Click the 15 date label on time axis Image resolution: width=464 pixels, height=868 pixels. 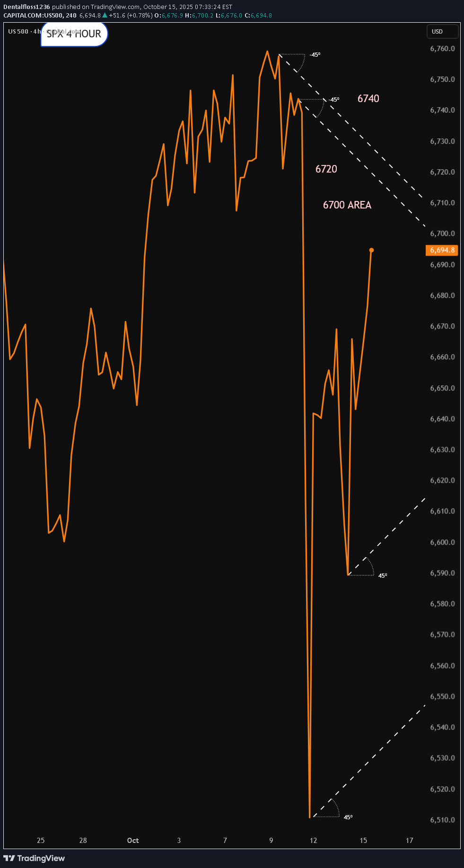363,840
